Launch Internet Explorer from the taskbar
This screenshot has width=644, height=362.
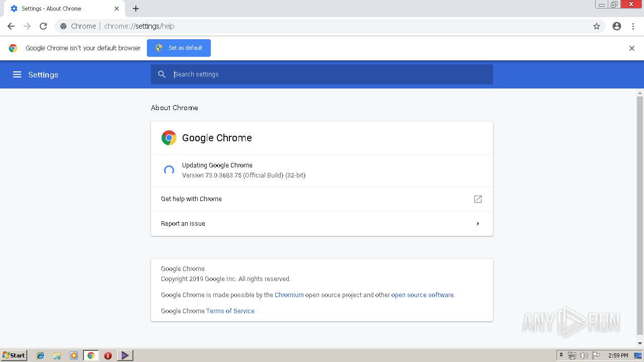tap(40, 355)
